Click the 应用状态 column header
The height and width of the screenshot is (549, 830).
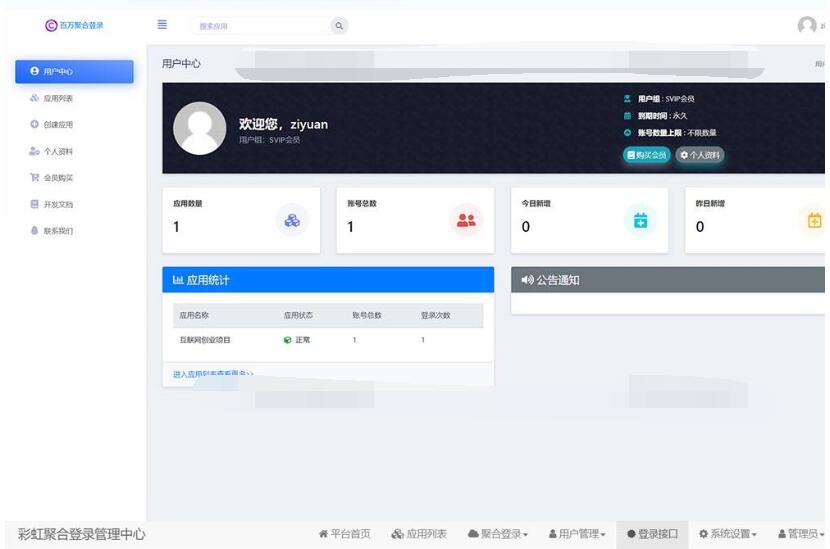click(x=298, y=316)
